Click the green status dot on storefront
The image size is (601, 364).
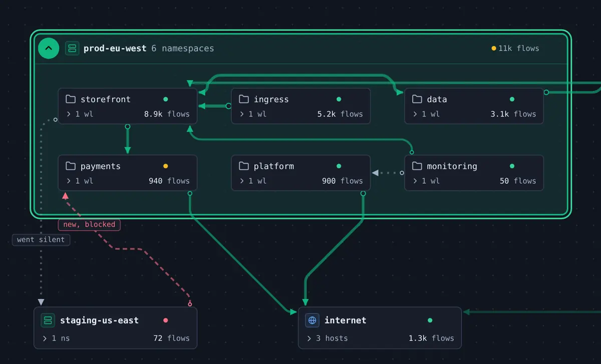click(166, 99)
